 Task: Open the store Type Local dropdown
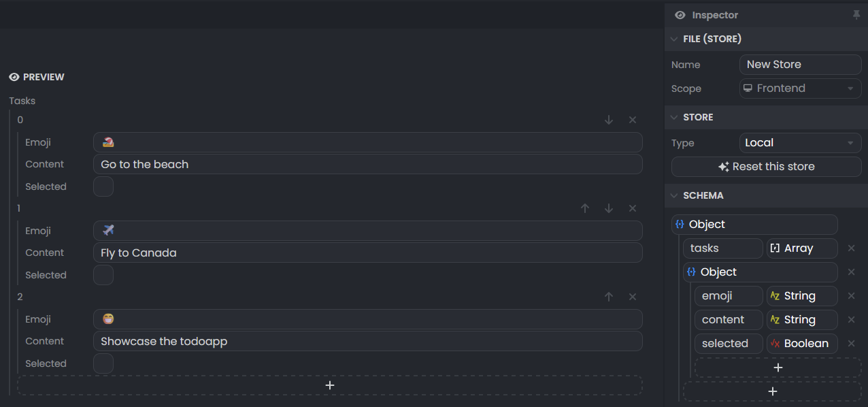click(x=800, y=143)
